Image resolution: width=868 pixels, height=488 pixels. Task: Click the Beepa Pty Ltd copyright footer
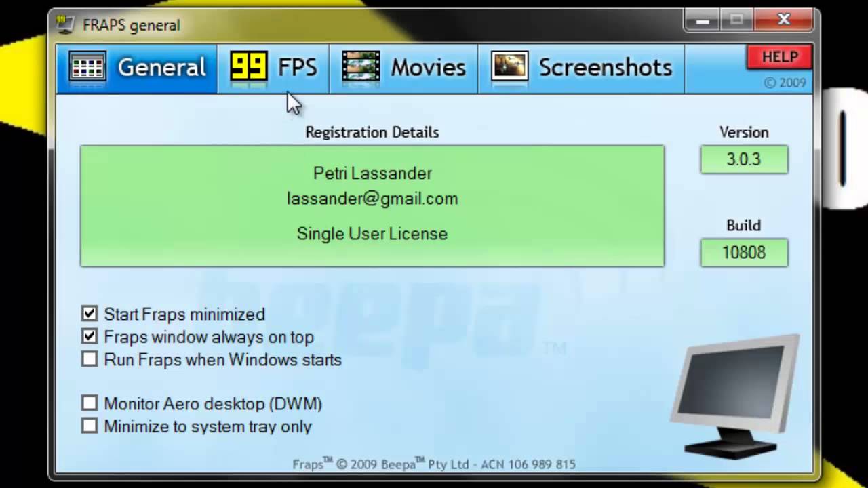point(434,464)
